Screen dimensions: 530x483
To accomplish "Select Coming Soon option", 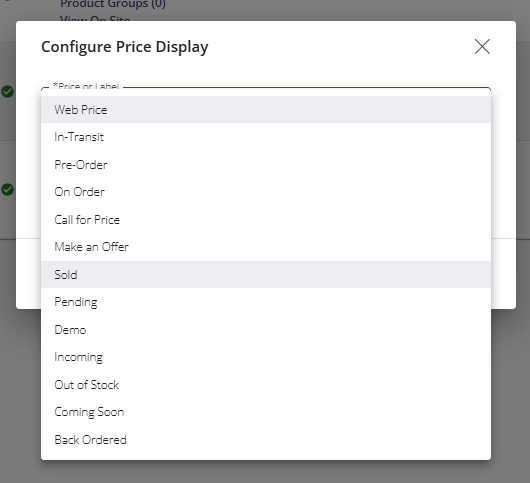I will coord(266,412).
